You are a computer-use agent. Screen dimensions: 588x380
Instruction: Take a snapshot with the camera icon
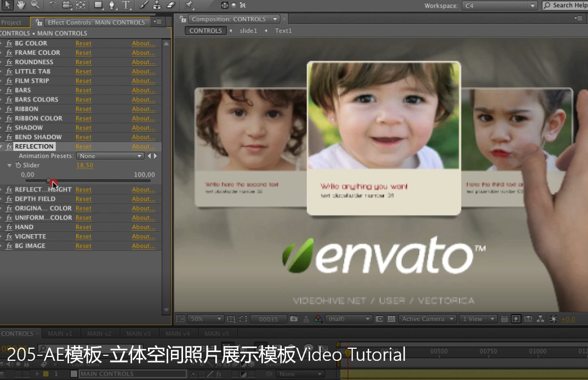point(294,319)
